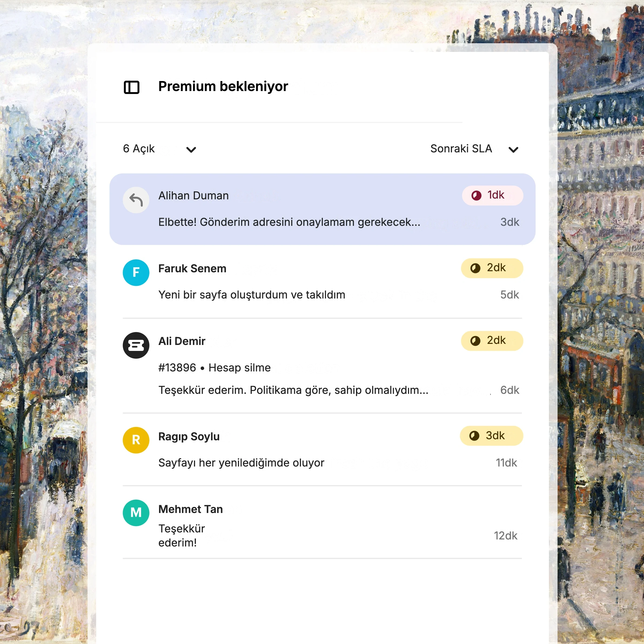Toggle the sidebar panel icon
The height and width of the screenshot is (644, 644).
click(131, 87)
